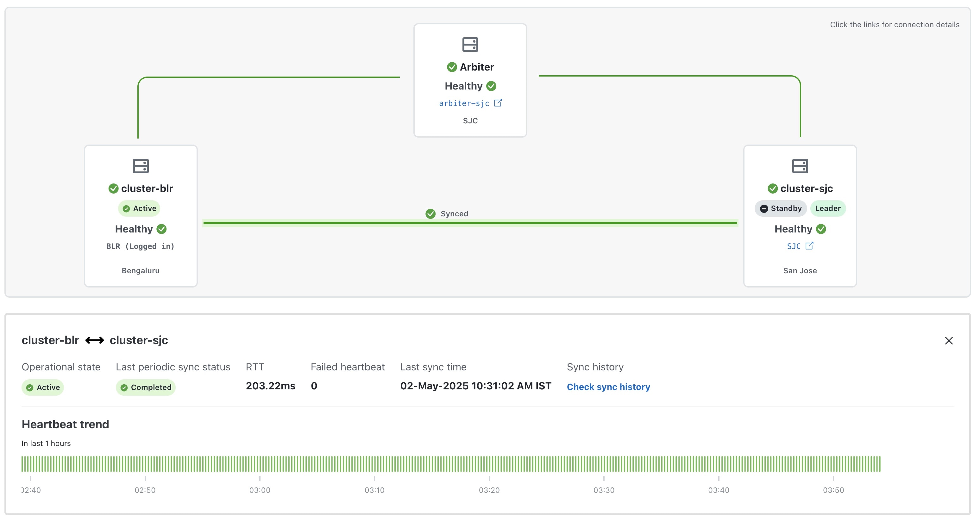
Task: Click Check sync history link
Action: (608, 387)
